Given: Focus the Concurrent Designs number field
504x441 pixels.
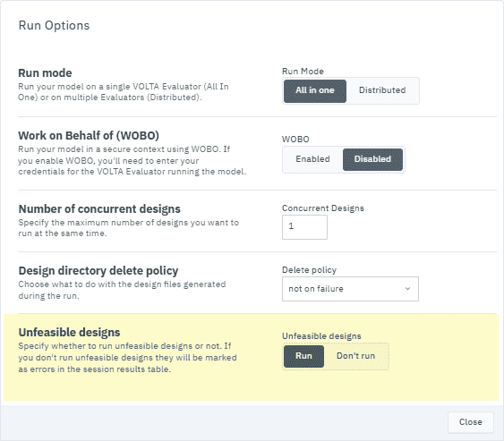Looking at the screenshot, I should 304,227.
